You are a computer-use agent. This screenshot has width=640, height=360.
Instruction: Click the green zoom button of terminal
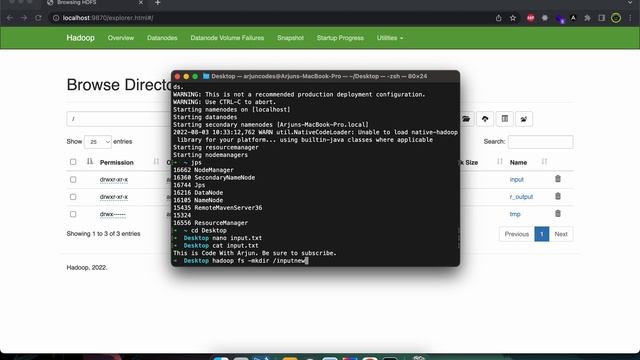pyautogui.click(x=195, y=76)
